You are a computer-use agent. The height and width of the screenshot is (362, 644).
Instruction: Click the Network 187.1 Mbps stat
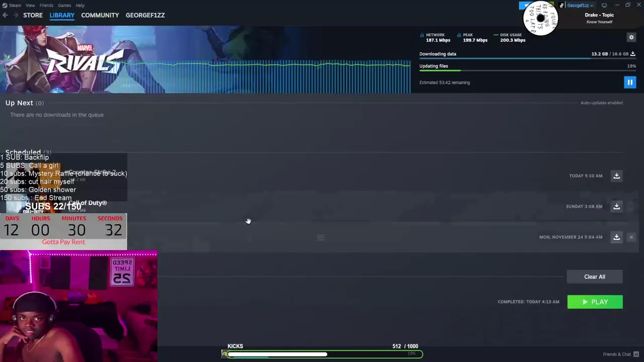click(x=435, y=38)
